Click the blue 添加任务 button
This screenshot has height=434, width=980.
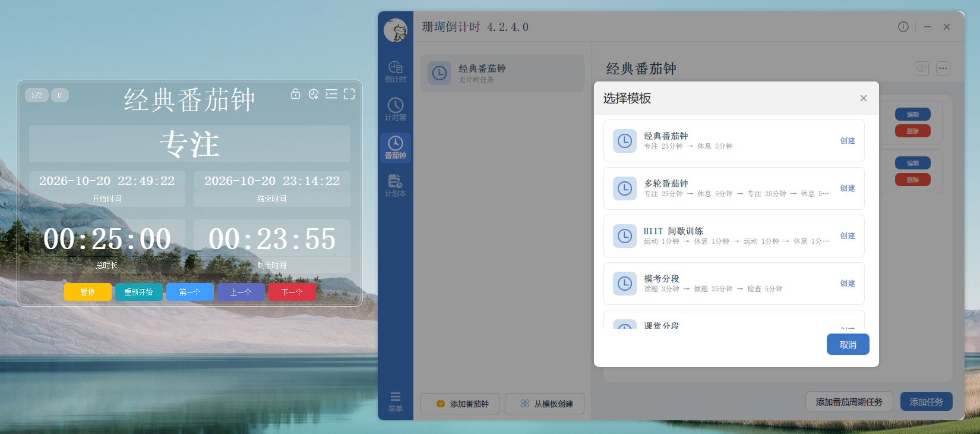(927, 402)
